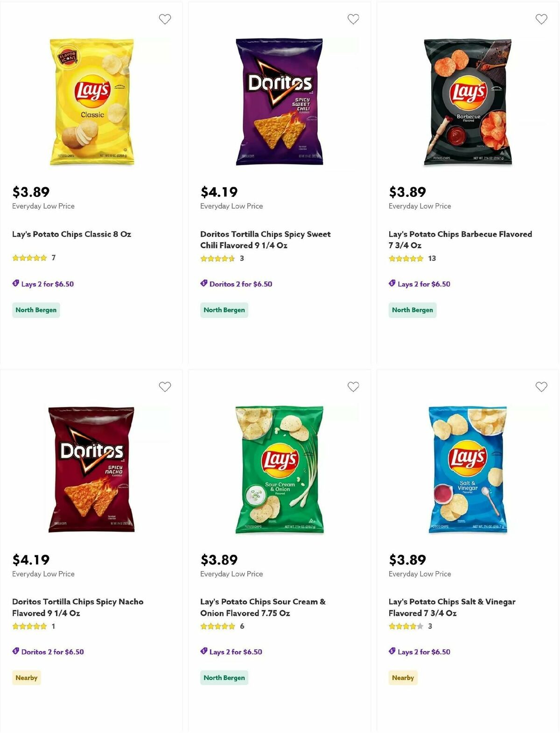Click the deal tag icon beside Doritos 2 for $6.50 under Spicy Sweet Chili

[x=204, y=284]
